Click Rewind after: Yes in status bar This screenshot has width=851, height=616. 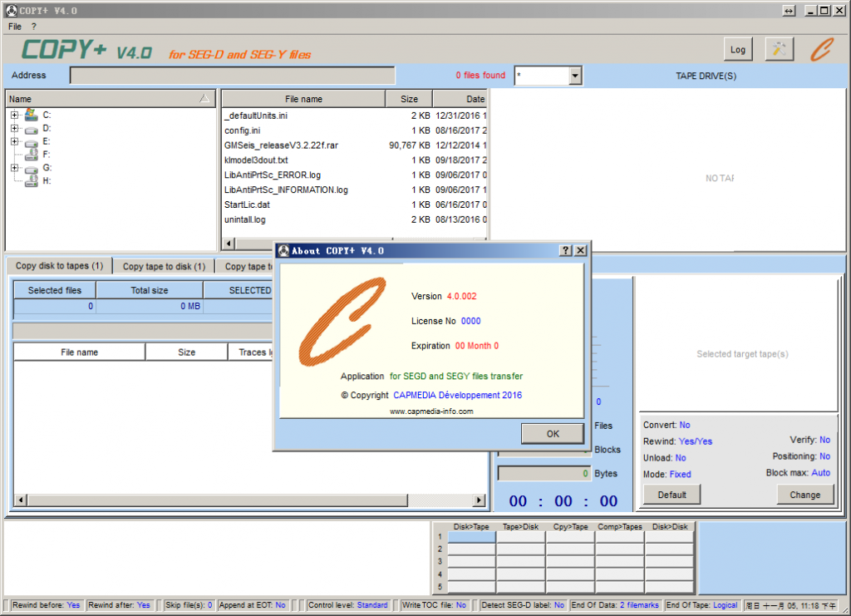pos(119,605)
